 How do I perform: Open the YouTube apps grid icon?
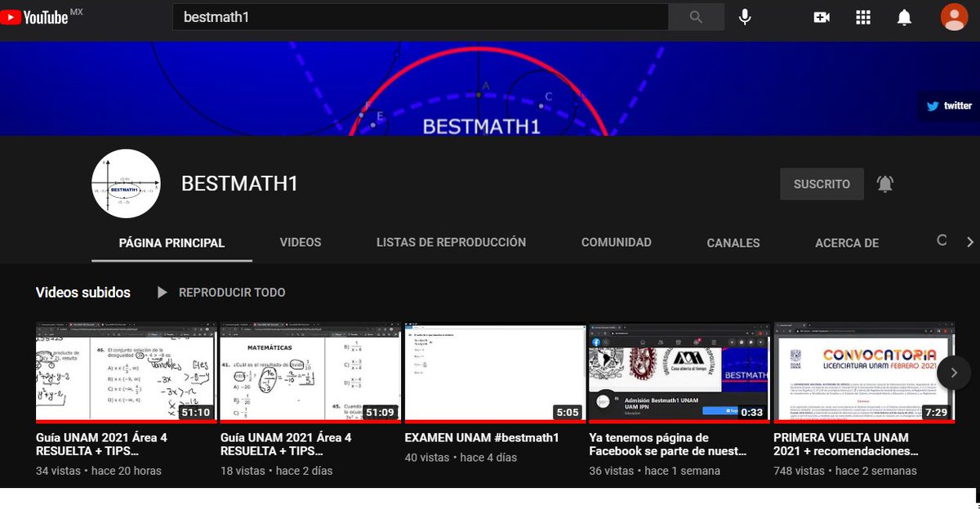point(863,16)
